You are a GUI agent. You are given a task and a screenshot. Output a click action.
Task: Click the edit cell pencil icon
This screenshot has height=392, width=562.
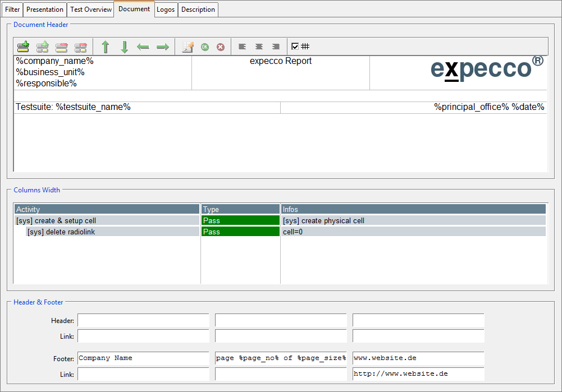tap(188, 47)
